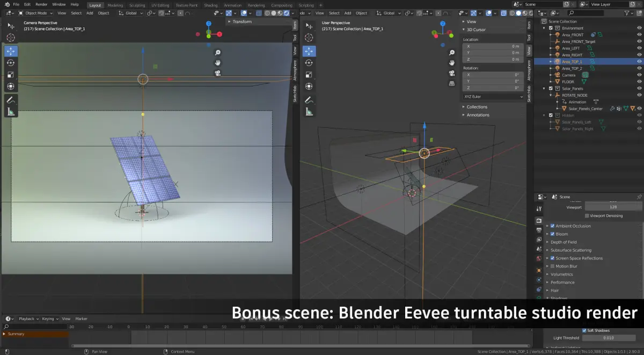Image resolution: width=644 pixels, height=355 pixels.
Task: Open the File menu
Action: point(16,4)
